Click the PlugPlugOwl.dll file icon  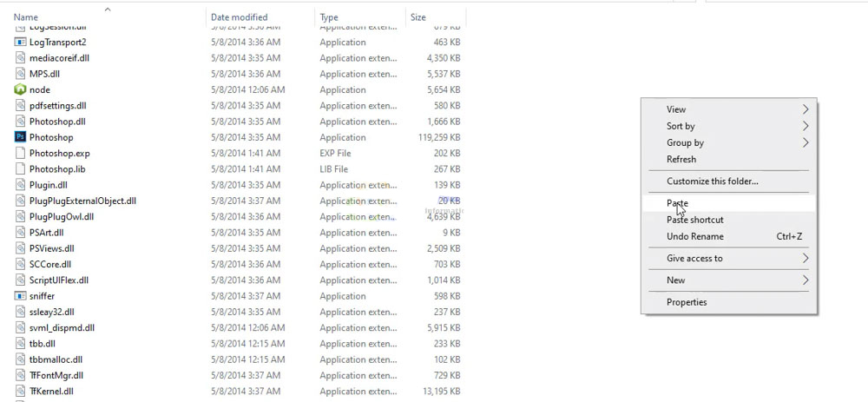click(20, 216)
